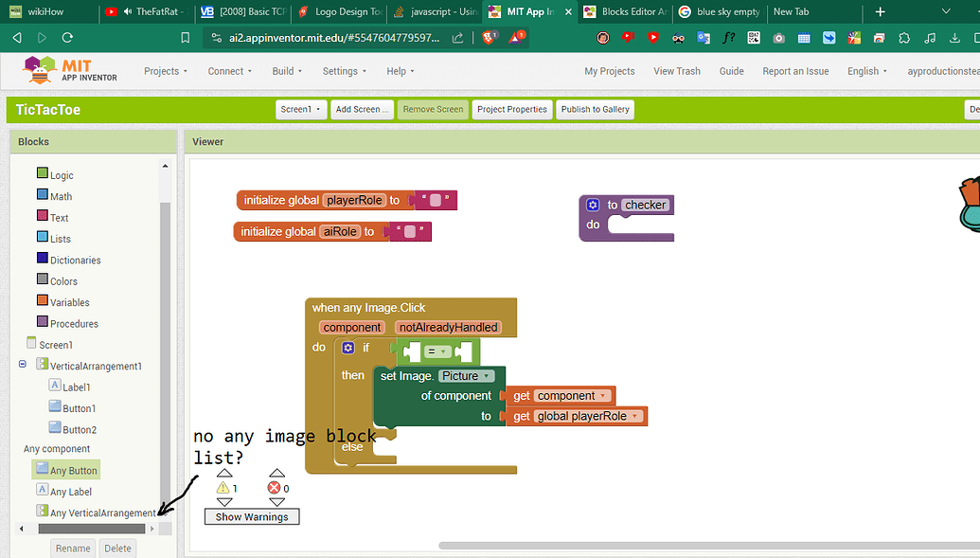
Task: Go to My Projects
Action: pos(610,71)
